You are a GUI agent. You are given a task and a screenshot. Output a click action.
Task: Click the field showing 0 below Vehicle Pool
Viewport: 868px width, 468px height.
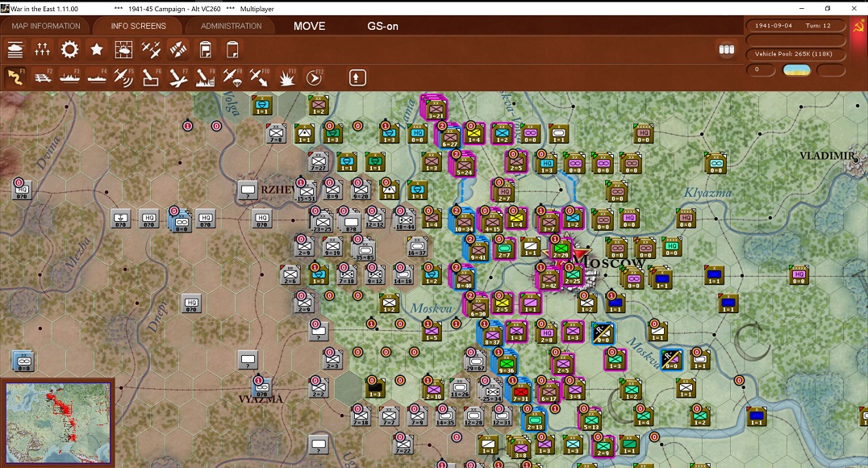click(x=760, y=69)
